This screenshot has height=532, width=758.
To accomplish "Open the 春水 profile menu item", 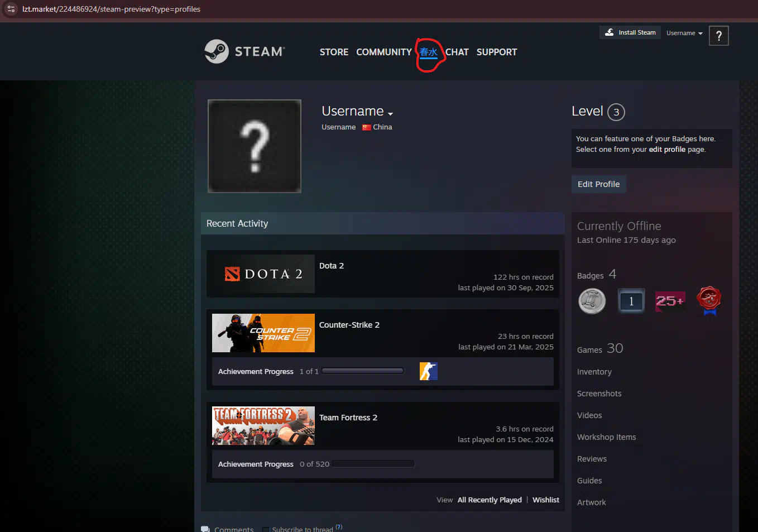I will 429,52.
